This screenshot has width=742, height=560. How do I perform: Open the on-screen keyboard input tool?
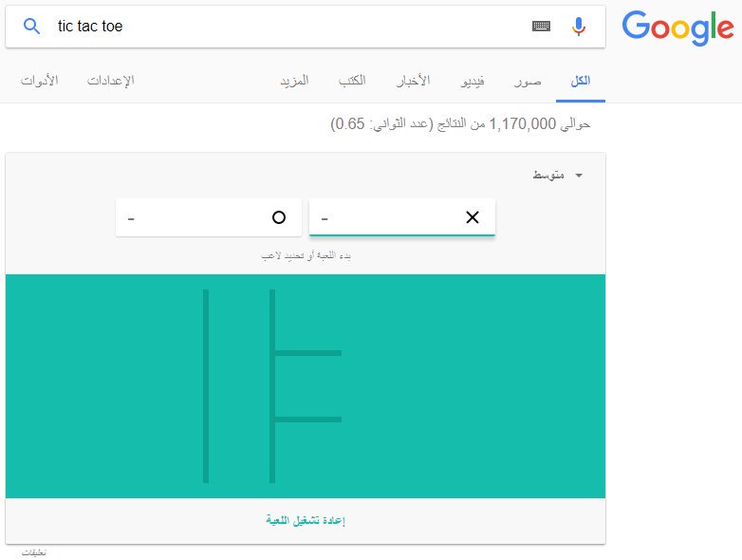pyautogui.click(x=541, y=27)
